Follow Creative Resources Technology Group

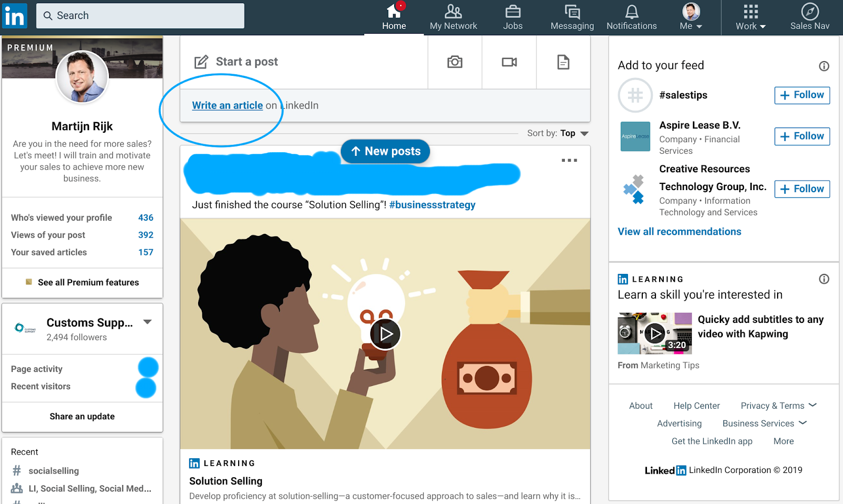tap(802, 189)
